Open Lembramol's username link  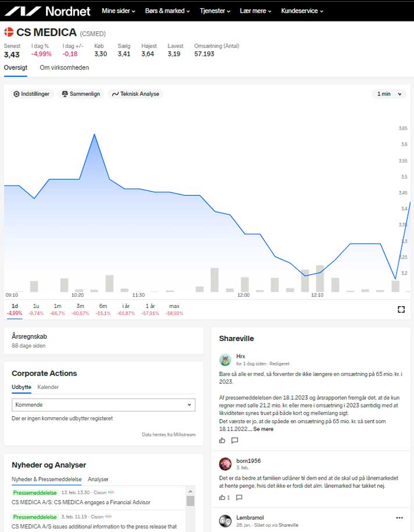(x=250, y=518)
